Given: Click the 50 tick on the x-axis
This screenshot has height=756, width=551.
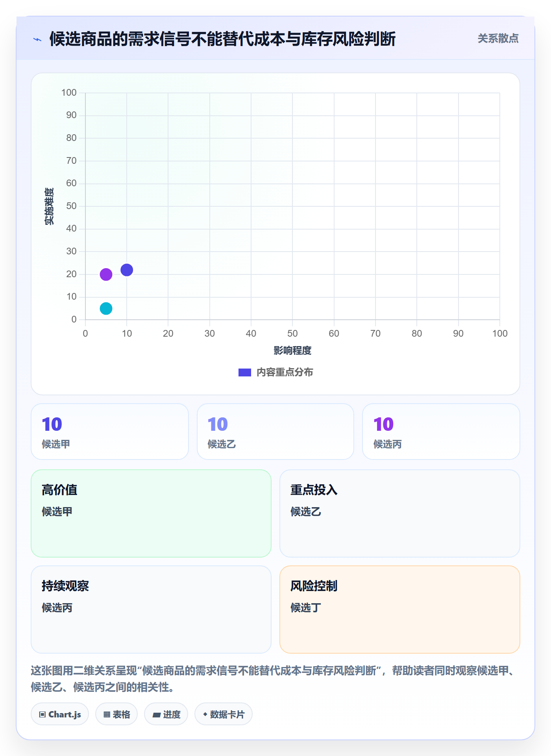Looking at the screenshot, I should (292, 334).
